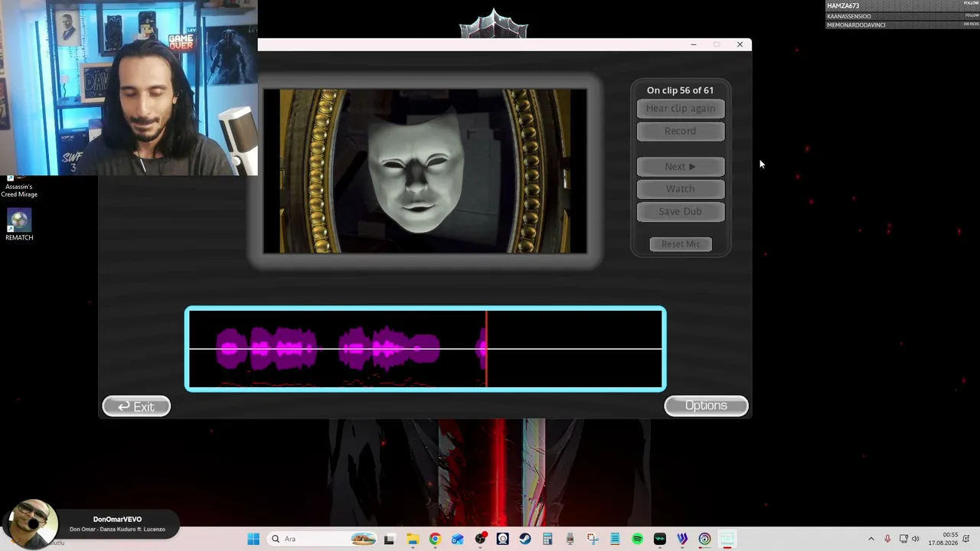Open the Windows Start menu
The image size is (980, 551).
tap(253, 539)
